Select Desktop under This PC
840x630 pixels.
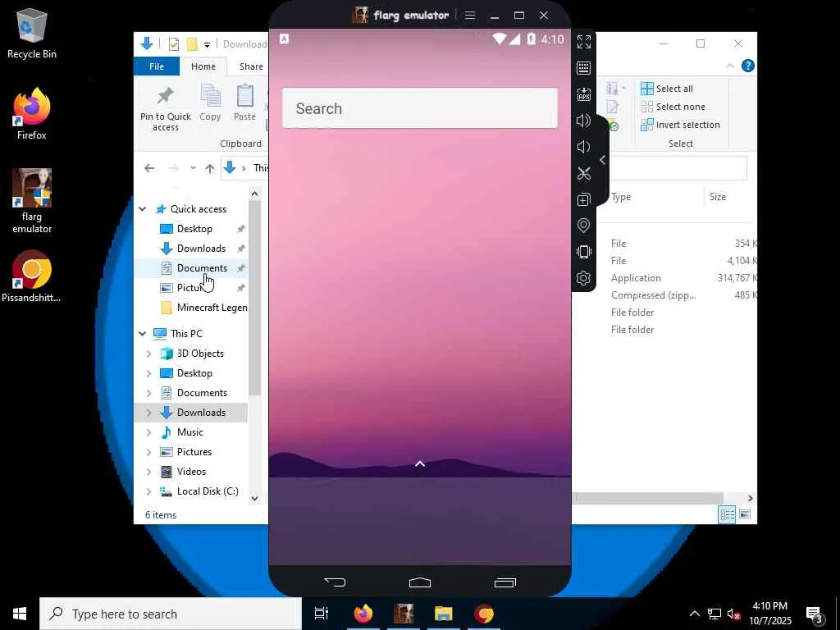click(194, 373)
